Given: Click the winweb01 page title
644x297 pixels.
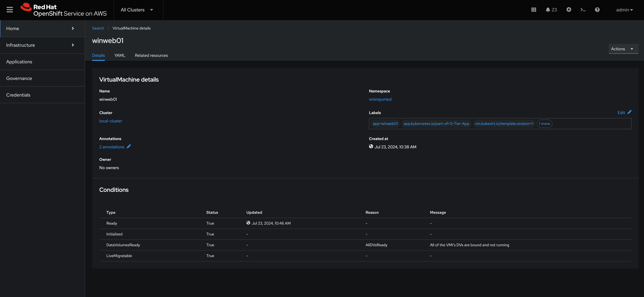Looking at the screenshot, I should (x=108, y=40).
